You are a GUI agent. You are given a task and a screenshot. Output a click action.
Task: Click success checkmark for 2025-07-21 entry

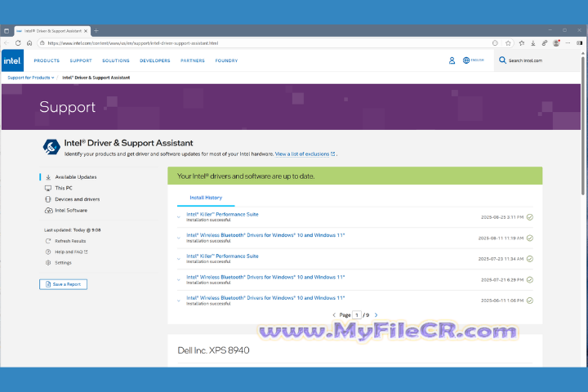tap(530, 280)
